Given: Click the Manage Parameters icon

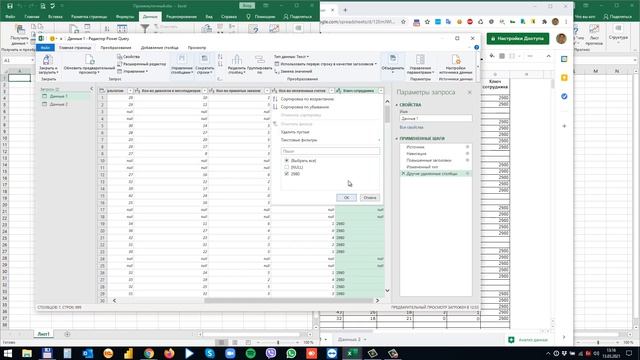Looking at the screenshot, I should point(420,60).
